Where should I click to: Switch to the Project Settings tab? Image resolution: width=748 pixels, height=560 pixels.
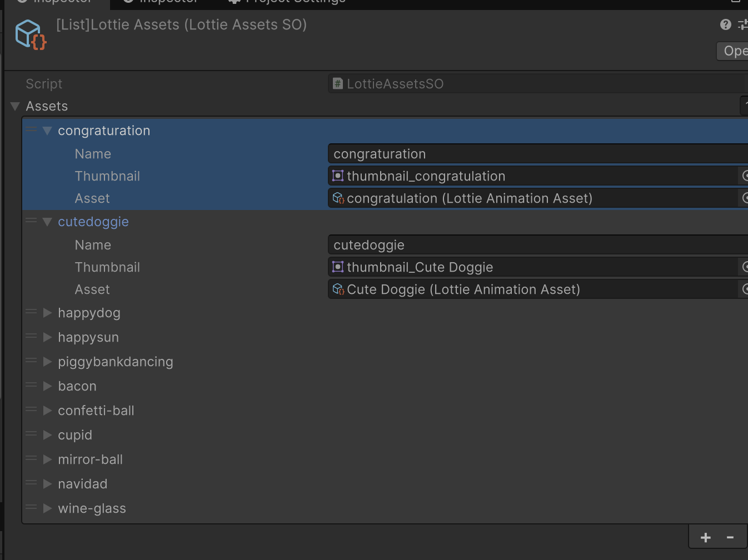(289, 2)
